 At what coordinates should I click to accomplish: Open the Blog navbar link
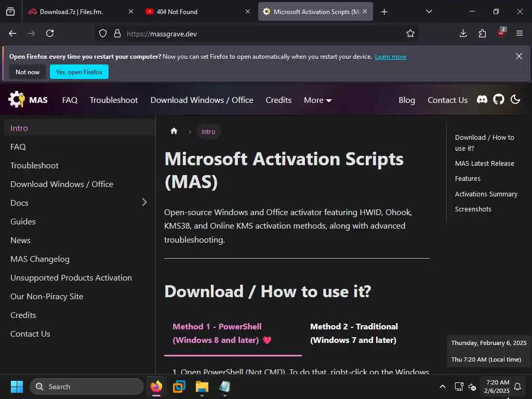407,100
